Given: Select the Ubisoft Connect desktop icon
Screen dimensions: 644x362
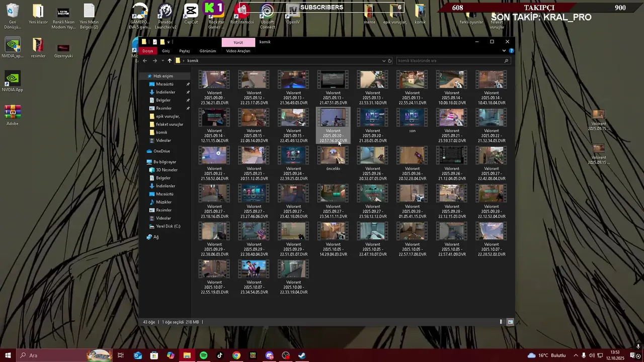Looking at the screenshot, I should click(x=267, y=16).
